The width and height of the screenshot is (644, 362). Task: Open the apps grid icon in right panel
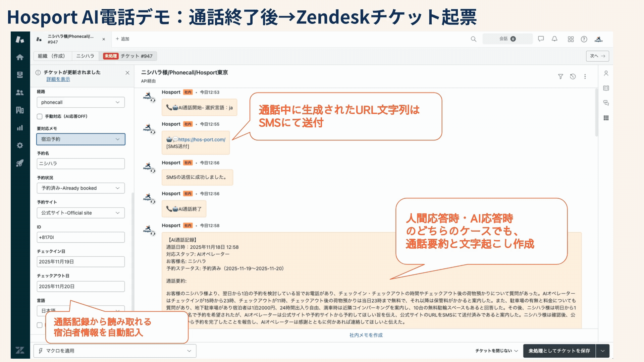pyautogui.click(x=606, y=118)
